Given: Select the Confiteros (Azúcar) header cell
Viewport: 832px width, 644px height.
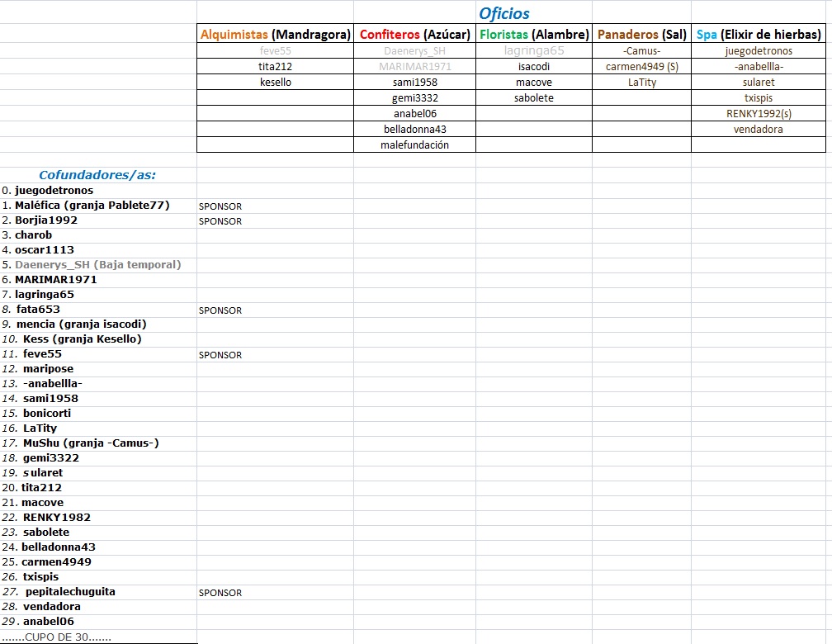Looking at the screenshot, I should point(414,35).
